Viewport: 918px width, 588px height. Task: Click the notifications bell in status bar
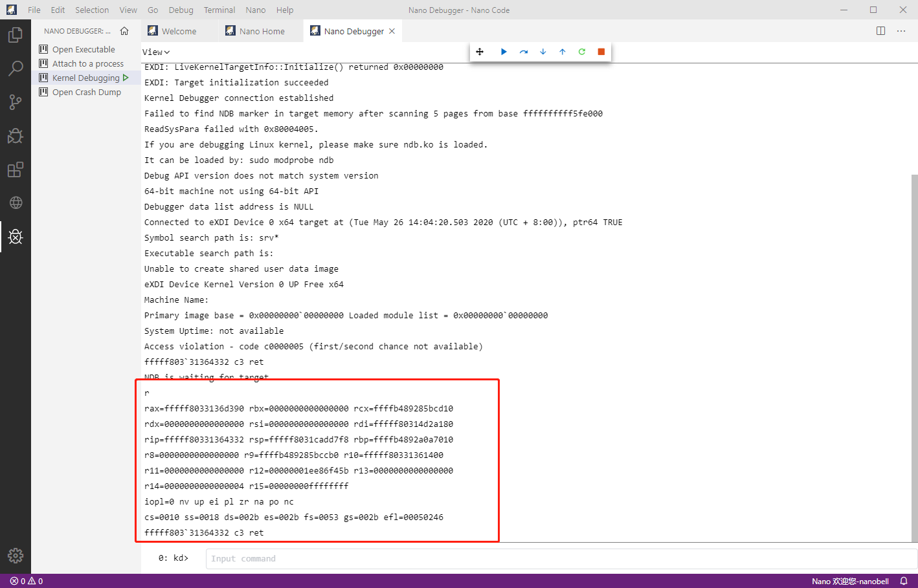(x=904, y=581)
